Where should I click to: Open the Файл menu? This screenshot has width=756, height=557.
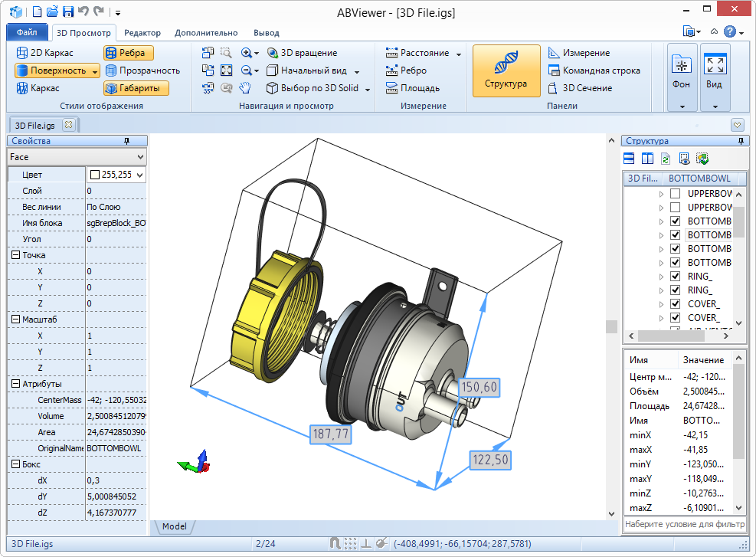click(28, 33)
